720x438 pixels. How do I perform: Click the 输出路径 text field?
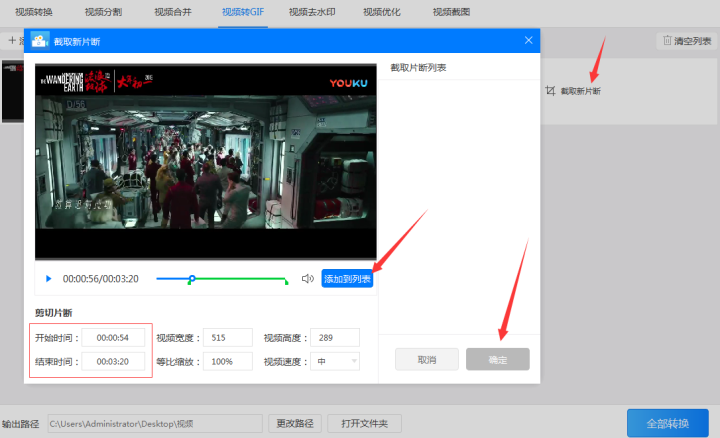tap(155, 423)
